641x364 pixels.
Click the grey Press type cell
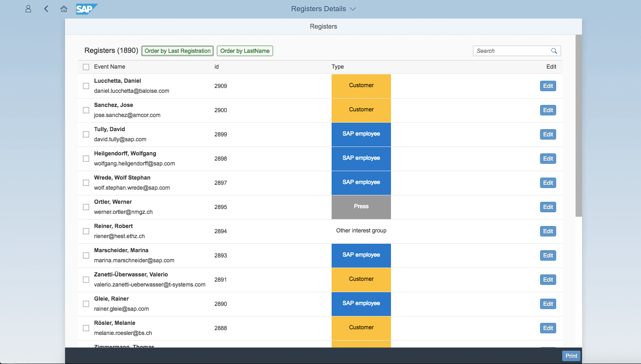[x=361, y=207]
